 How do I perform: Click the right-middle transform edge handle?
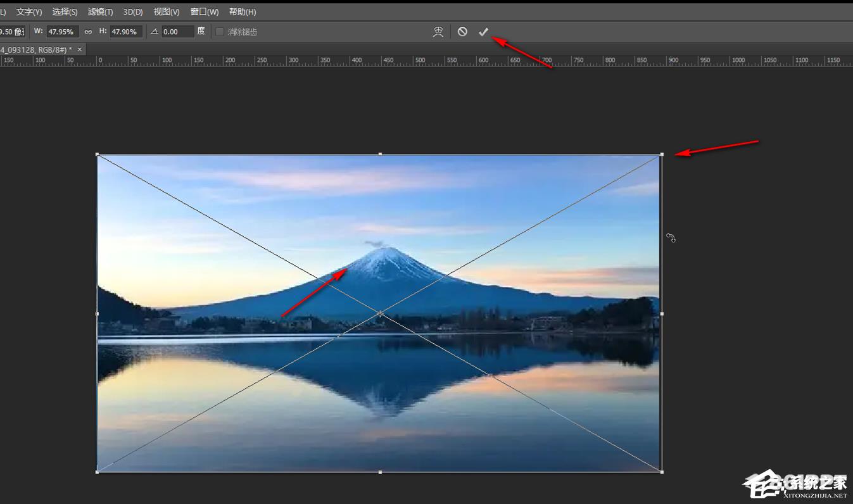[662, 313]
